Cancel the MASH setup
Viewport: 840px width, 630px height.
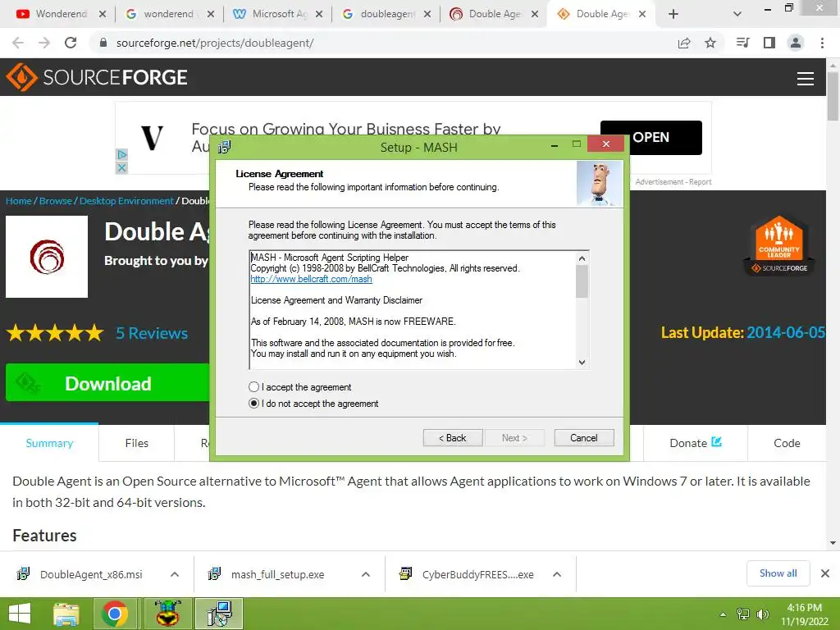[x=584, y=438]
